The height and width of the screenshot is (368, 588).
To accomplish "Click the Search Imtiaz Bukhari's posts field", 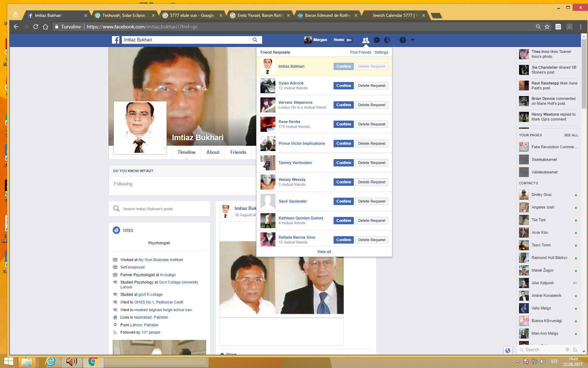I will tap(160, 209).
